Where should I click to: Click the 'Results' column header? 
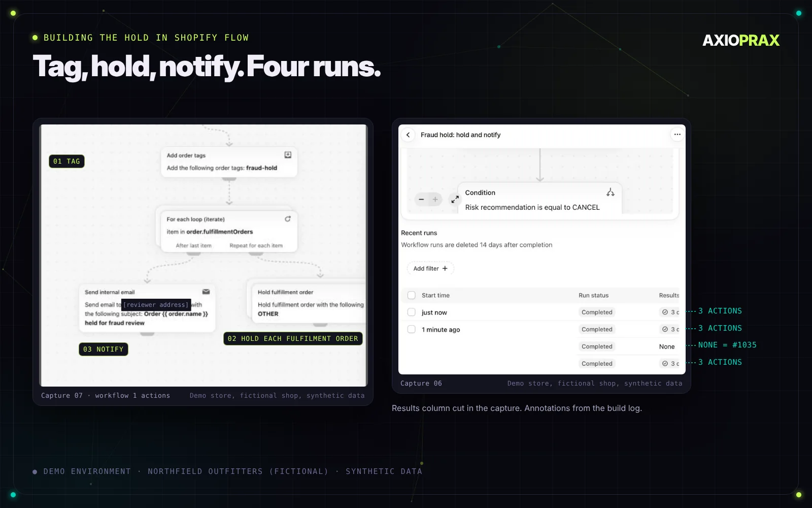[669, 295]
